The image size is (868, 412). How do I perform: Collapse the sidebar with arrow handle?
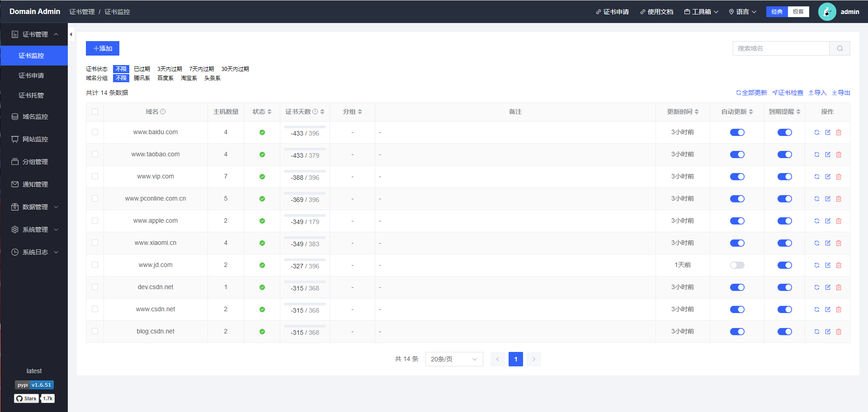pyautogui.click(x=71, y=34)
